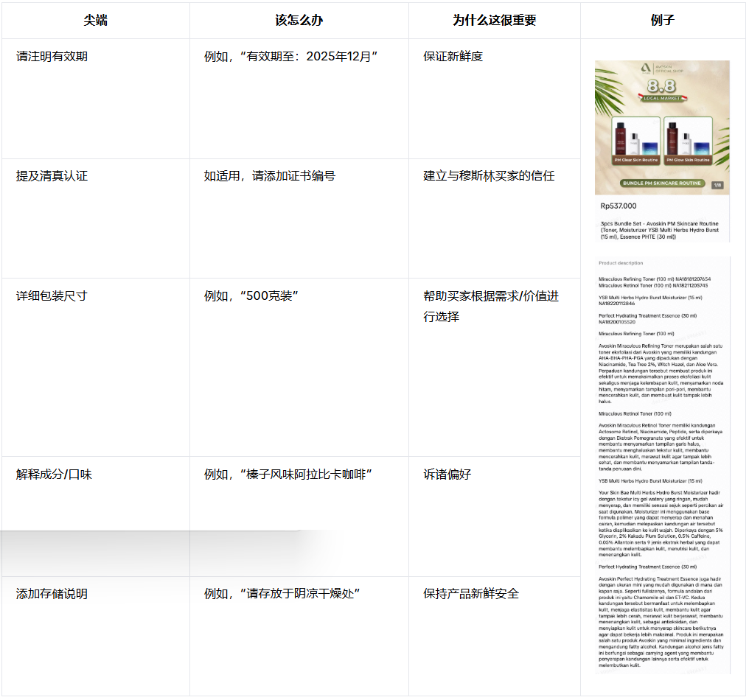Click the Product description heading

[620, 263]
